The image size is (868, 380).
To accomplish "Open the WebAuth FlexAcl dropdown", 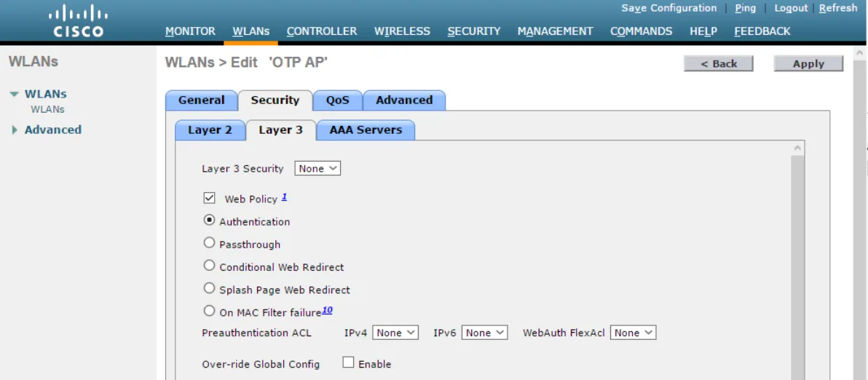I will click(634, 333).
